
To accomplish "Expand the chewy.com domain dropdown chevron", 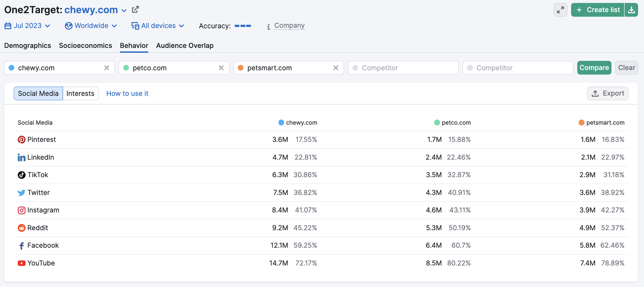I will 124,11.
